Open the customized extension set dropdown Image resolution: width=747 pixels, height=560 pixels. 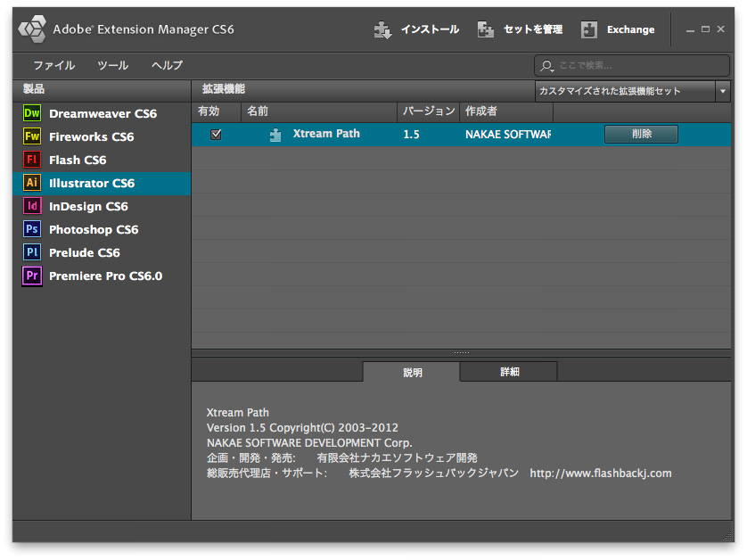point(632,91)
